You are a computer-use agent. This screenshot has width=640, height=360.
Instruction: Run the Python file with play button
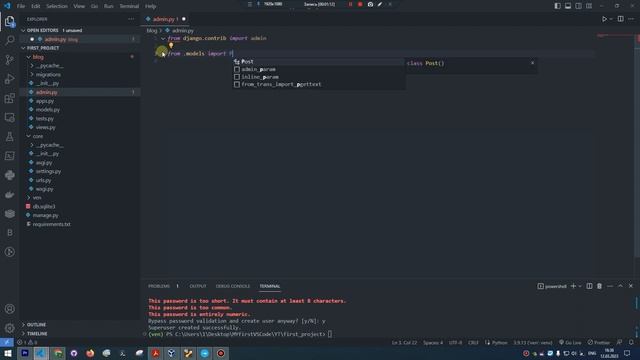(x=604, y=19)
